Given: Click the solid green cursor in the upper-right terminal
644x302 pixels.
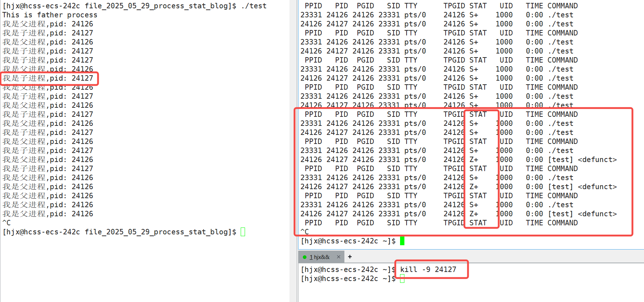Looking at the screenshot, I should tap(403, 241).
